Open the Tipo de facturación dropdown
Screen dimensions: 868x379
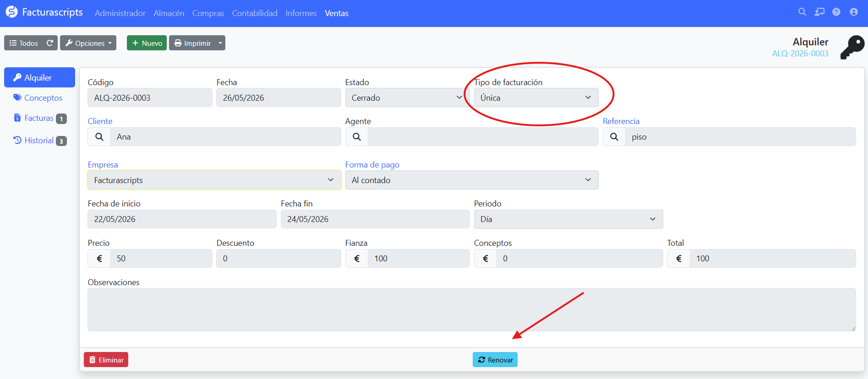point(536,97)
